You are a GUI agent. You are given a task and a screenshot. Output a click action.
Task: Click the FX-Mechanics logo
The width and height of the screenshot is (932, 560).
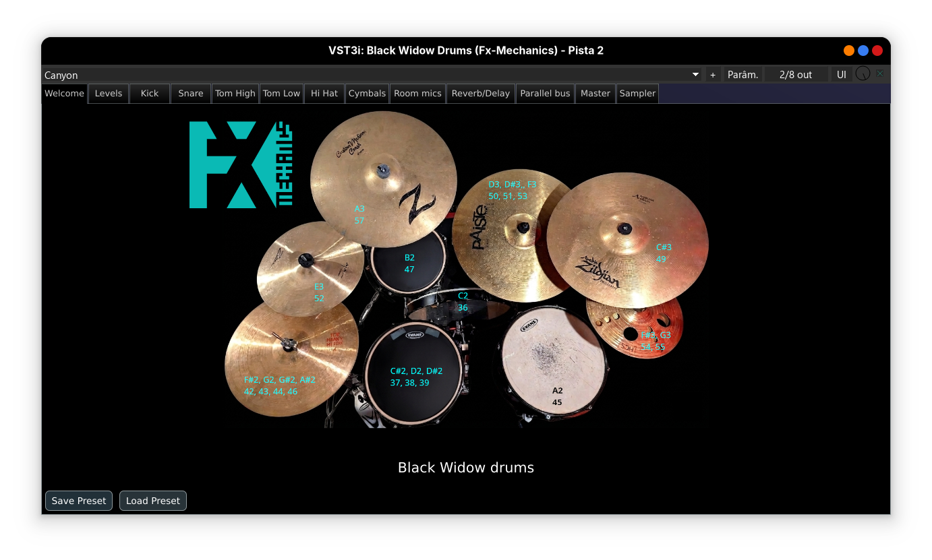tap(239, 164)
